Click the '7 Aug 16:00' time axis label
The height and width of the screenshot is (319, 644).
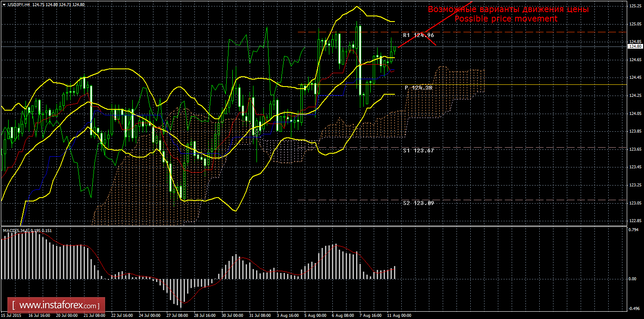coord(371,316)
